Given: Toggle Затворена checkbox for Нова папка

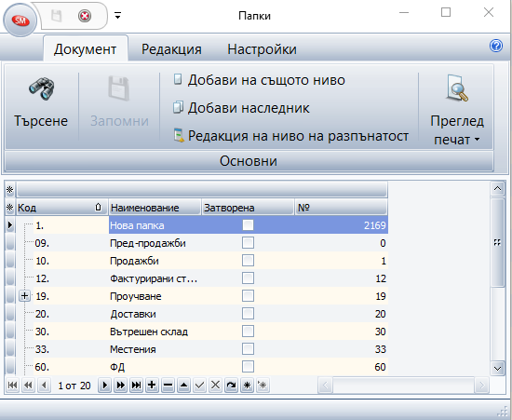Looking at the screenshot, I should coord(248,225).
